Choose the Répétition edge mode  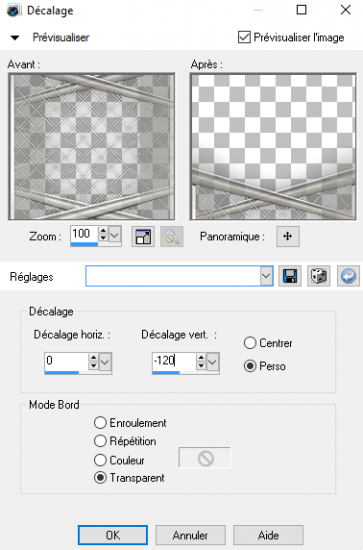(x=100, y=441)
